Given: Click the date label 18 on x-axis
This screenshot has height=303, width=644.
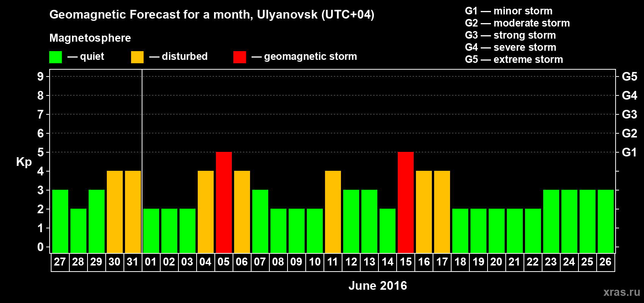Looking at the screenshot, I should [460, 262].
